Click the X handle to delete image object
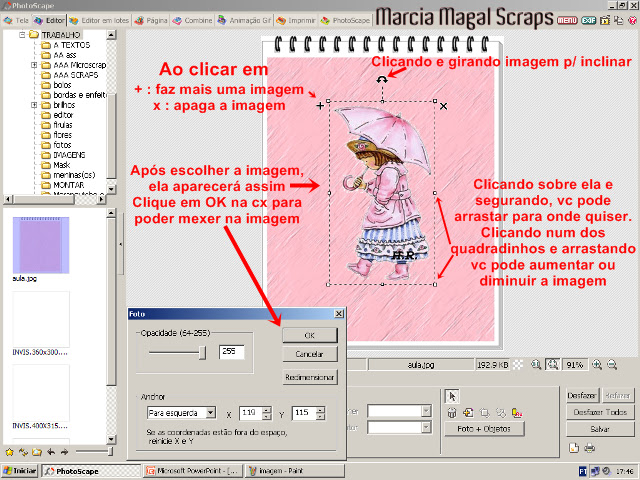640x480 pixels. pos(444,106)
